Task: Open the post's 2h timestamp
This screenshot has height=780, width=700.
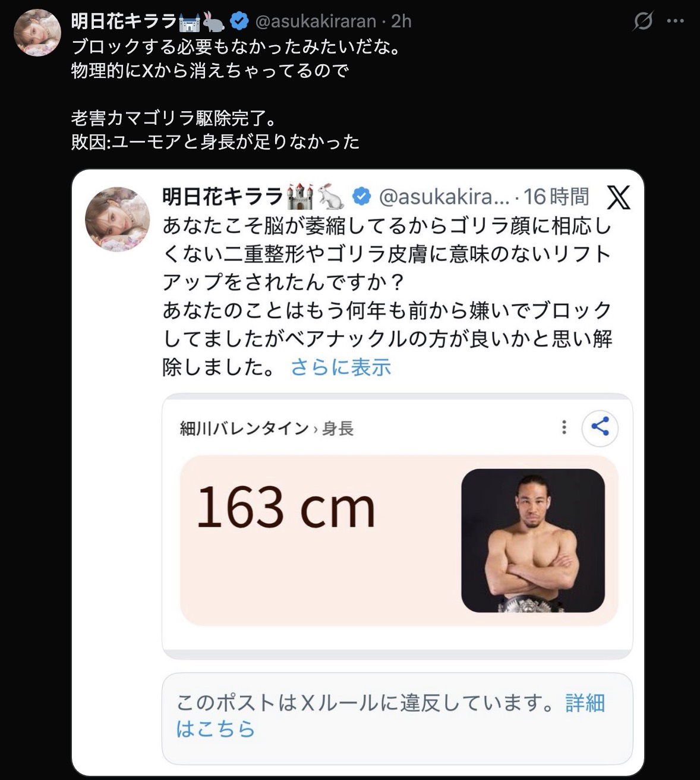Action: pos(401,22)
